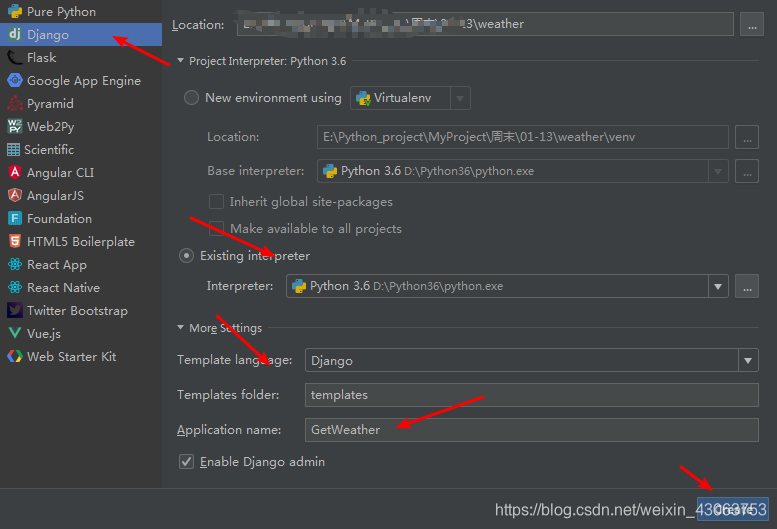Click python icon in Interpreter combo box
Screen dimensions: 777x529
point(299,286)
